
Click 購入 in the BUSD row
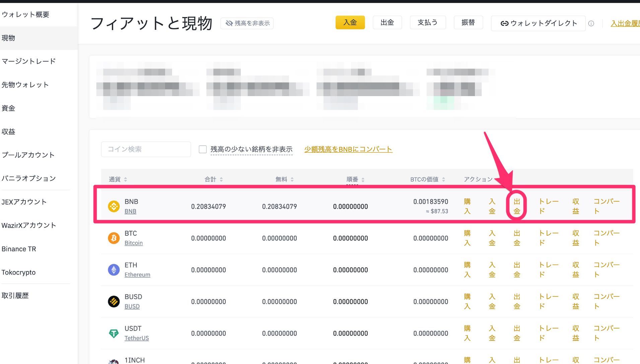[467, 302]
